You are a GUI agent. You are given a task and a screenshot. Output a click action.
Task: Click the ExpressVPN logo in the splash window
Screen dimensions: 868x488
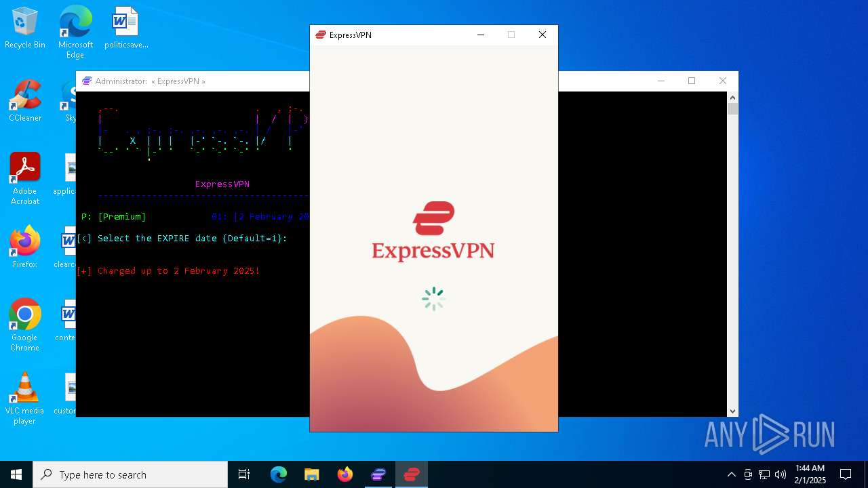(433, 231)
